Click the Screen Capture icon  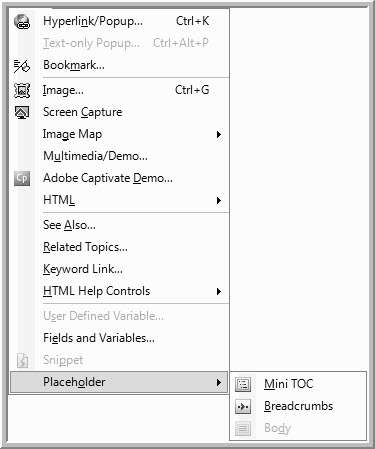(22, 112)
